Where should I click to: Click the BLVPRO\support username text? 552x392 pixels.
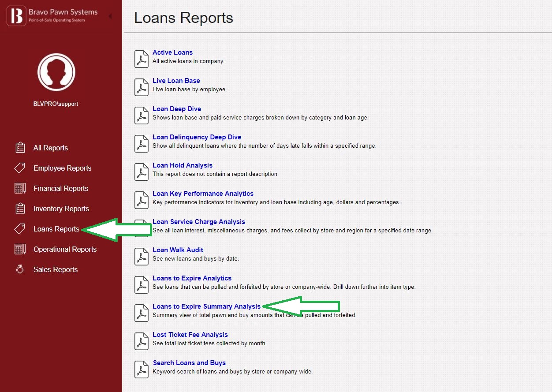(x=56, y=104)
